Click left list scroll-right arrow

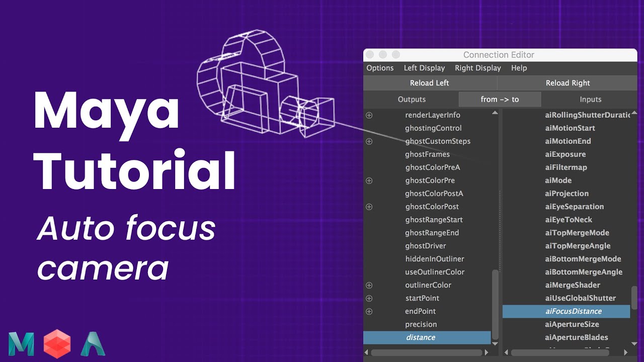tap(487, 352)
